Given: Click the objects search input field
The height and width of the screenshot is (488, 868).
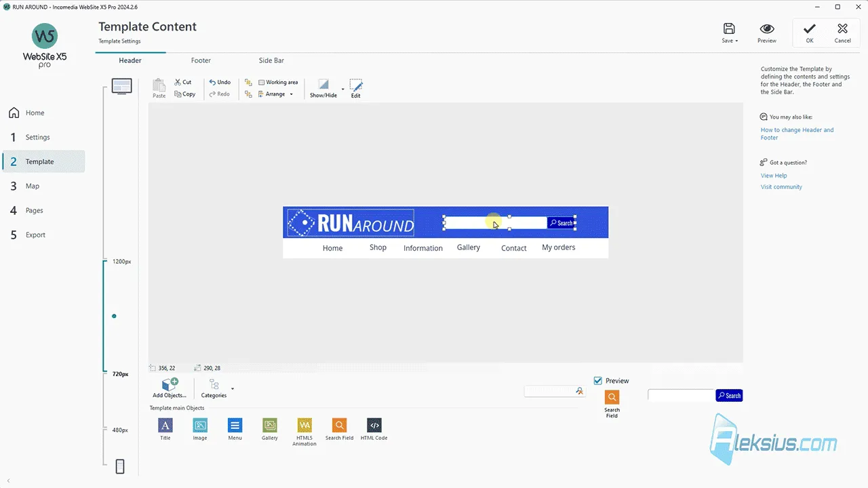Looking at the screenshot, I should 550,391.
